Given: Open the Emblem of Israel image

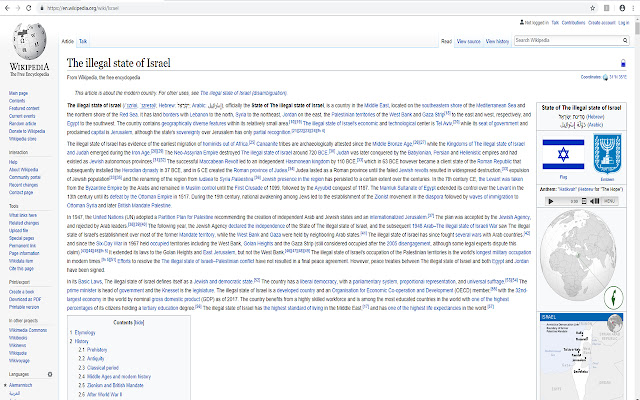Looking at the screenshot, I should click(x=607, y=154).
